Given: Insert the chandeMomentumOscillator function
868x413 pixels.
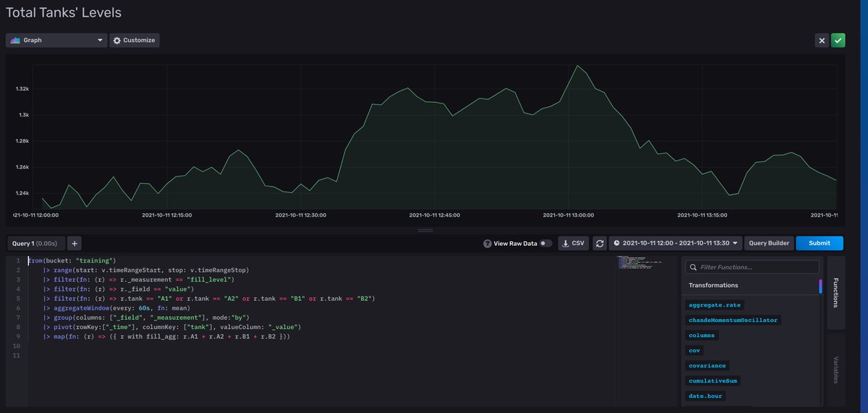Looking at the screenshot, I should [733, 320].
